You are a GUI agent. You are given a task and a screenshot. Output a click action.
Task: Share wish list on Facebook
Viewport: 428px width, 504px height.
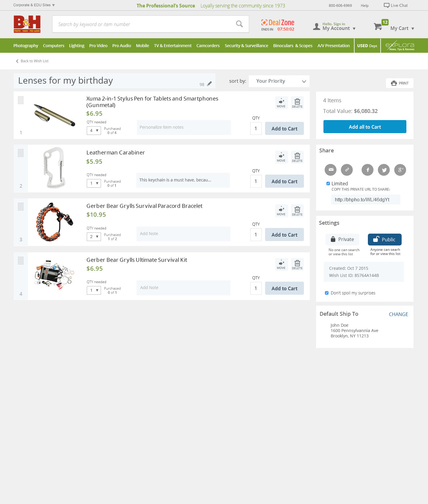pos(368,170)
